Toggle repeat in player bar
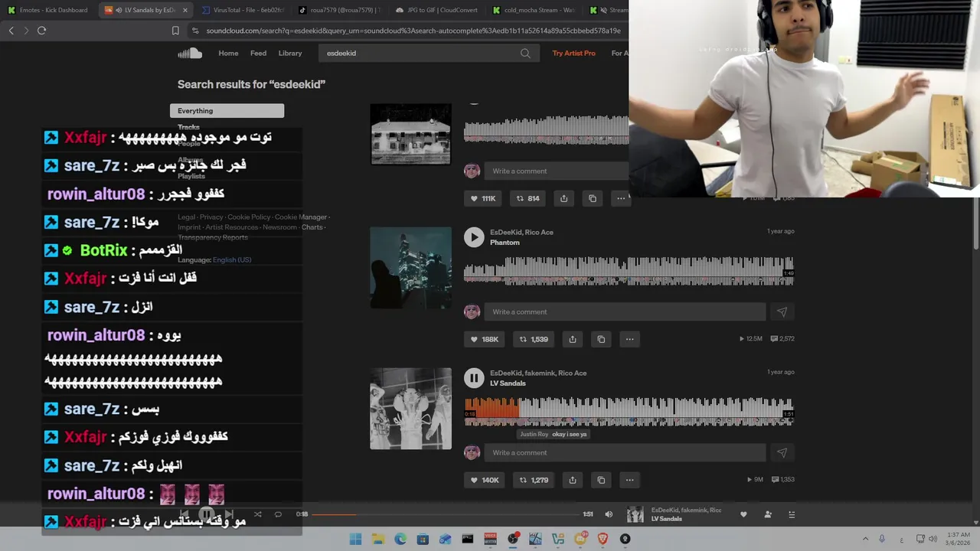This screenshot has width=980, height=551. point(278,514)
